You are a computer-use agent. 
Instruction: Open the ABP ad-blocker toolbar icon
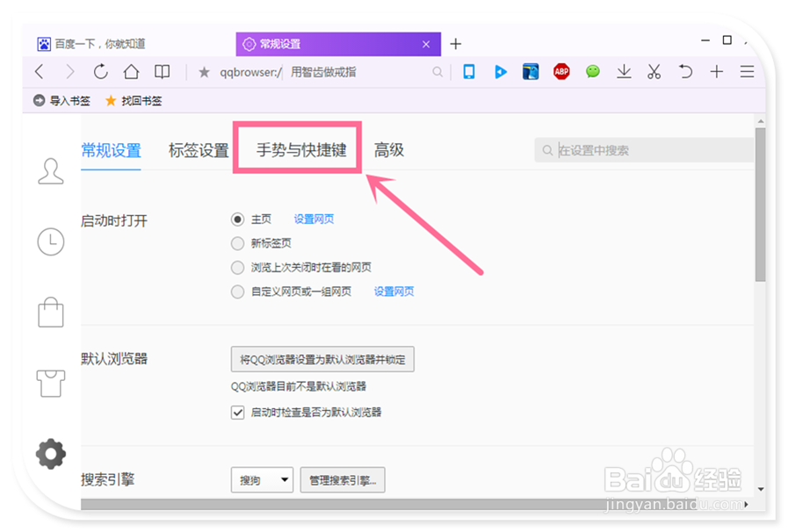coord(561,72)
